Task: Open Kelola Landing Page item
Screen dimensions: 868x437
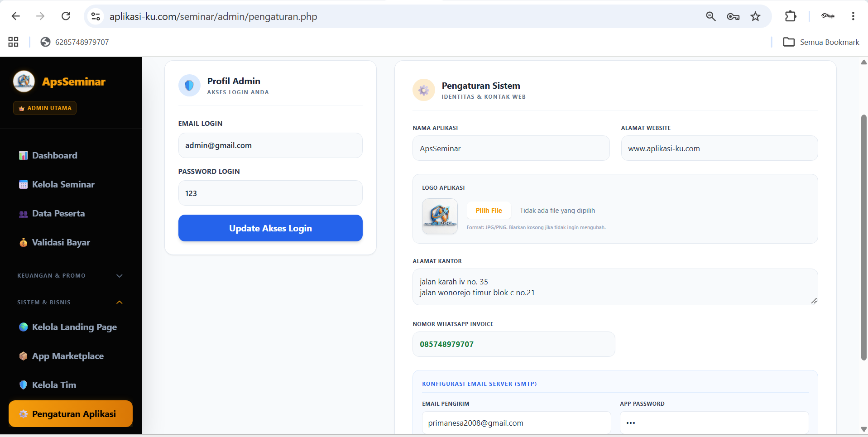Action: (x=68, y=327)
